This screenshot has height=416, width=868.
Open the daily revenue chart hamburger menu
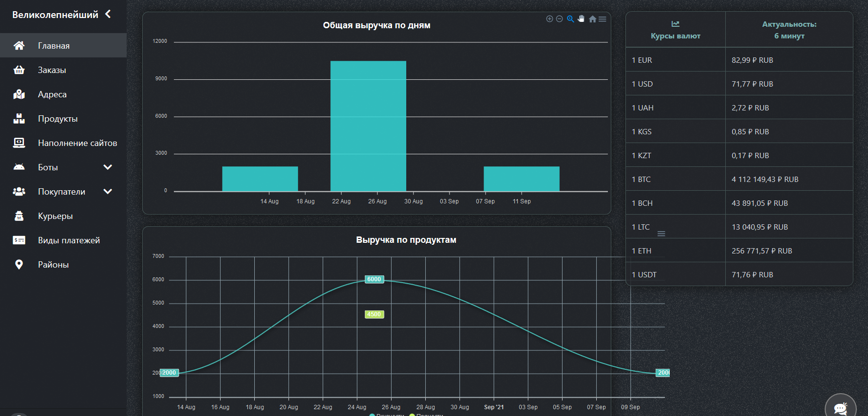pos(603,19)
